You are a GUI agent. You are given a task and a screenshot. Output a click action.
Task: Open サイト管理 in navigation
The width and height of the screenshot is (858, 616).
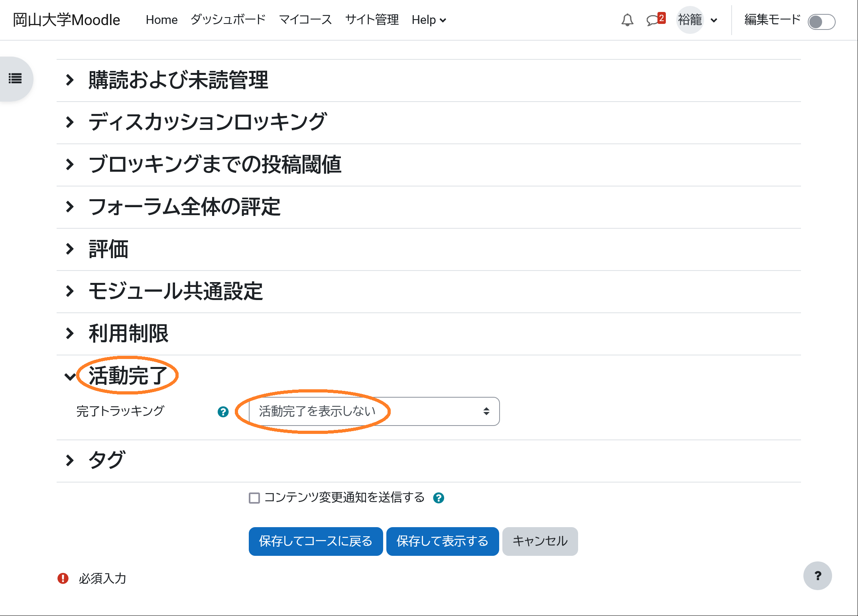(372, 20)
